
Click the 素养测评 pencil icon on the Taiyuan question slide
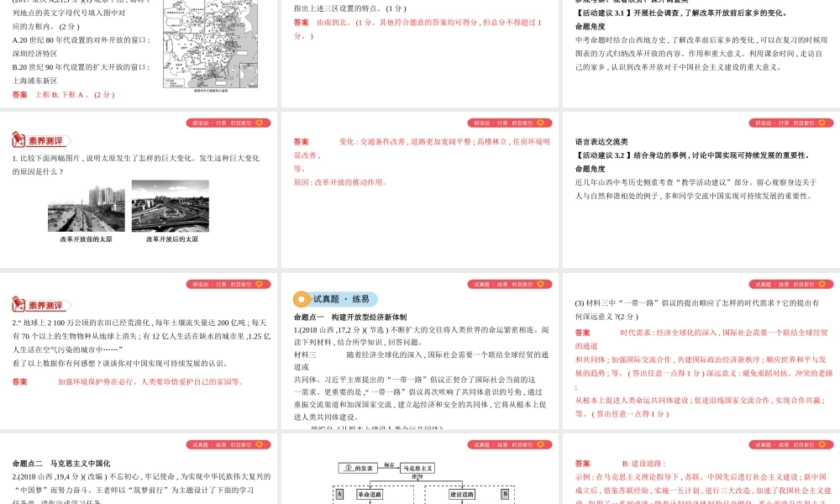[x=18, y=139]
